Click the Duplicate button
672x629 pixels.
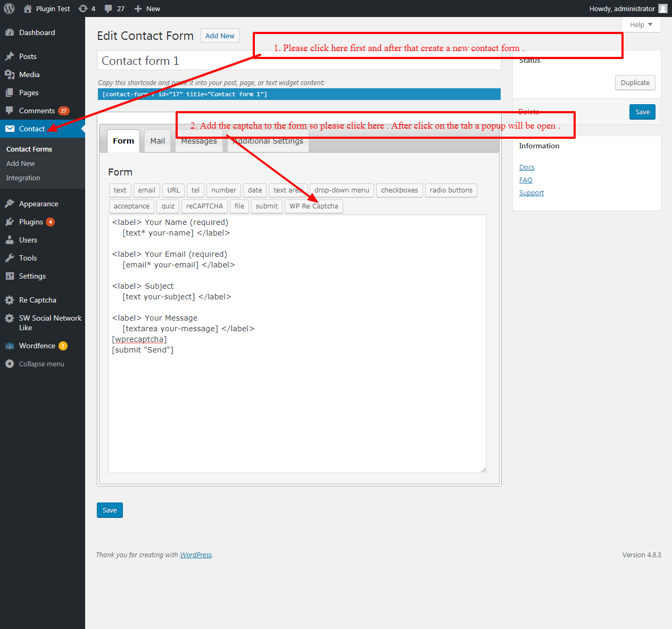635,82
